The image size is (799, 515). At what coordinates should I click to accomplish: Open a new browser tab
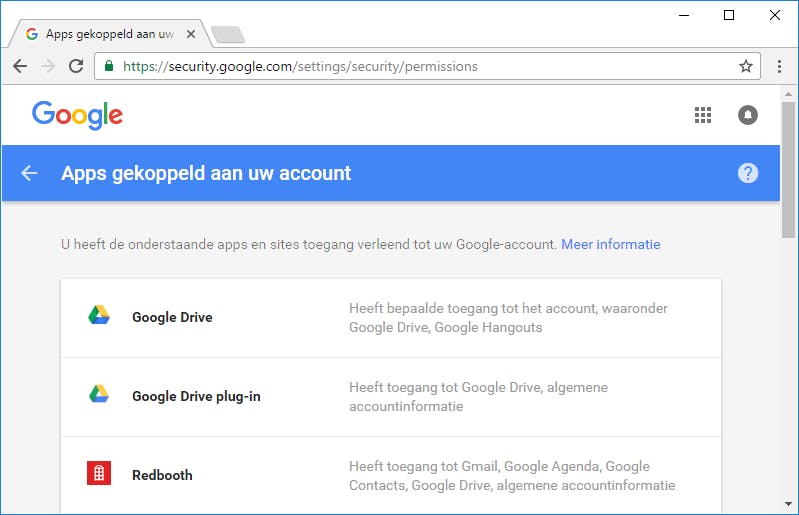coord(228,35)
